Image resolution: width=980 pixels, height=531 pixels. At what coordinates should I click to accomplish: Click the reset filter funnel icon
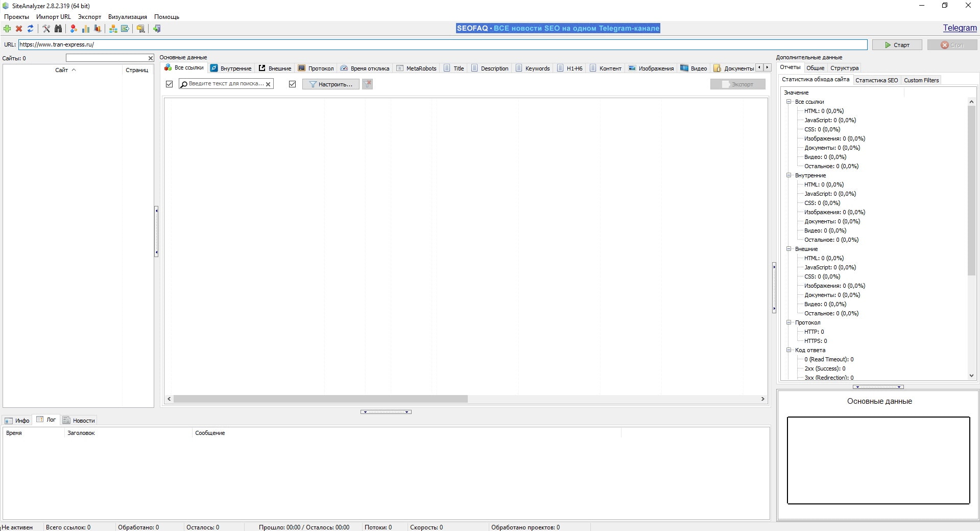[x=368, y=84]
